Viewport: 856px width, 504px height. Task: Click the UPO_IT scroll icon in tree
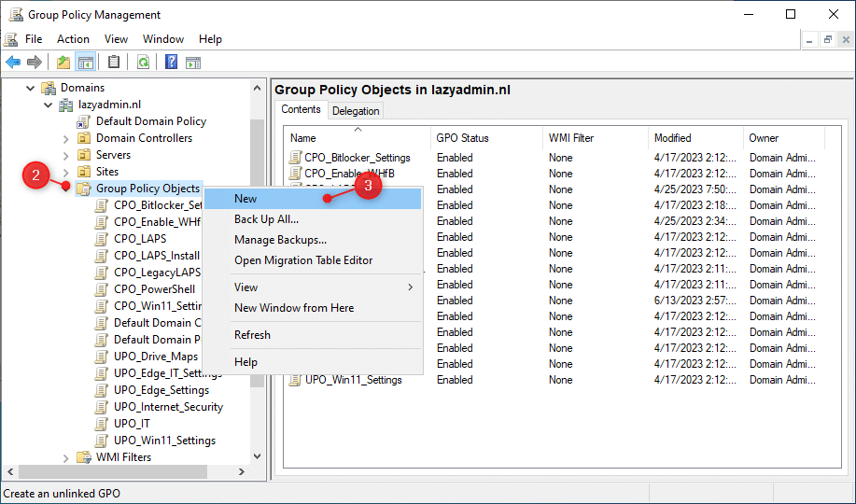coord(101,424)
